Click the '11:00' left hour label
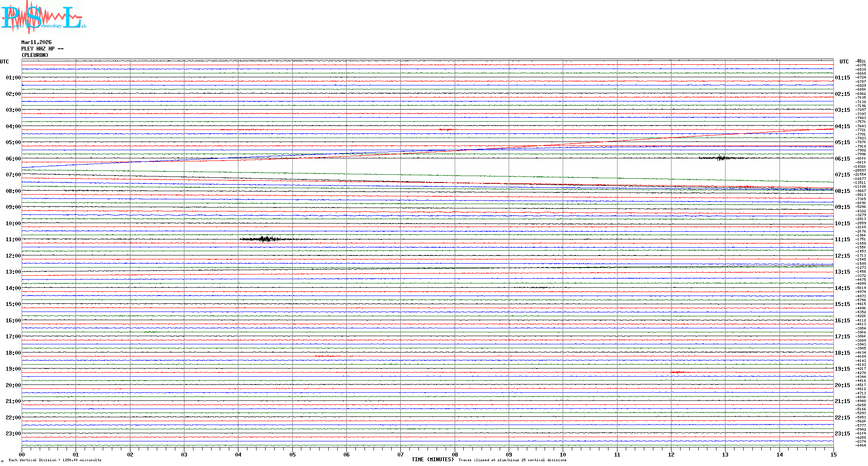This screenshot has width=868, height=466. coord(13,239)
